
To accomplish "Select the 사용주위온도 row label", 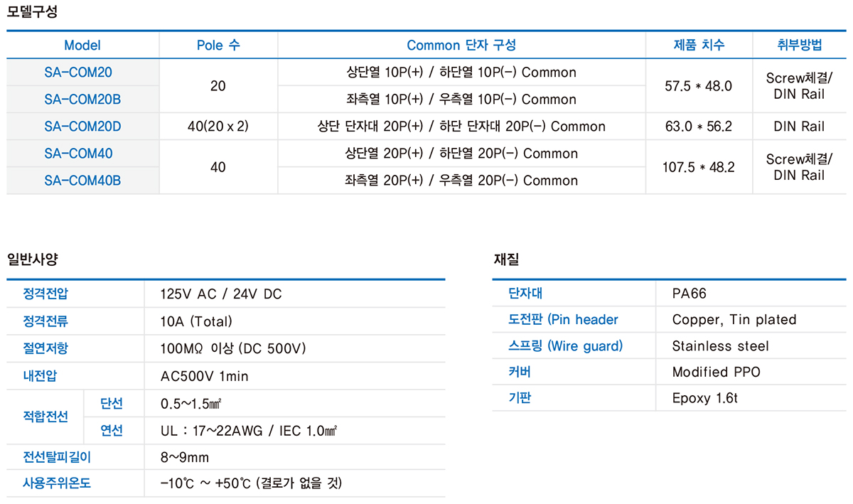I will tap(58, 483).
